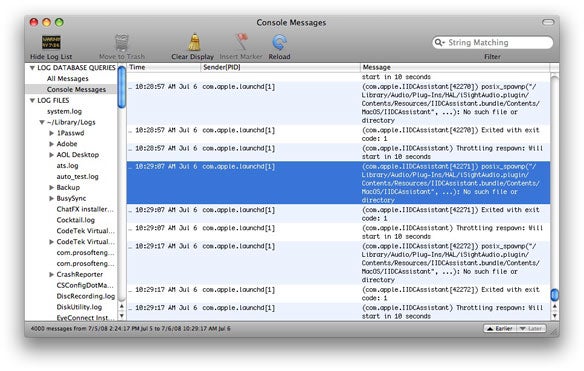Click message list scroll up arrow
Image resolution: width=584 pixels, height=371 pixels.
click(555, 307)
